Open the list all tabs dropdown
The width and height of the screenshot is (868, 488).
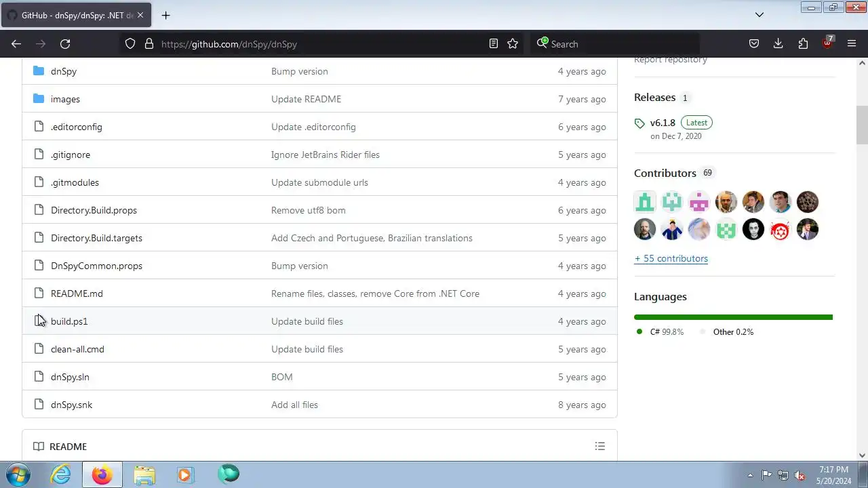759,15
